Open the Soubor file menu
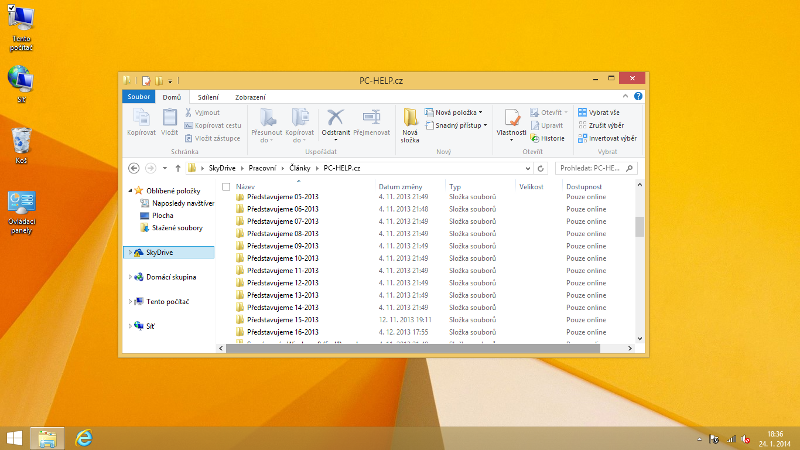This screenshot has width=800, height=450. 138,97
